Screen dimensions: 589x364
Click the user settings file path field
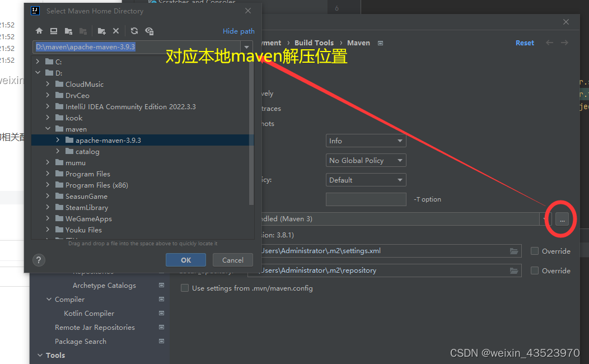tap(384, 251)
